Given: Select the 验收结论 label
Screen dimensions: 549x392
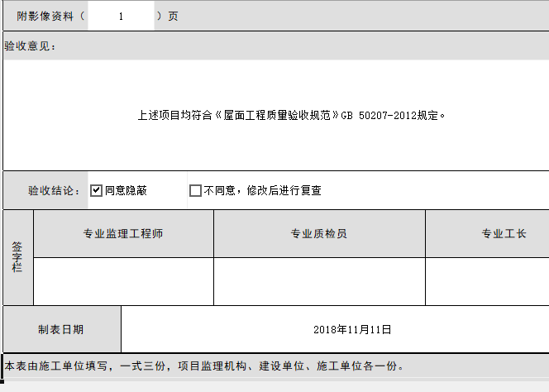Looking at the screenshot, I should point(54,191).
